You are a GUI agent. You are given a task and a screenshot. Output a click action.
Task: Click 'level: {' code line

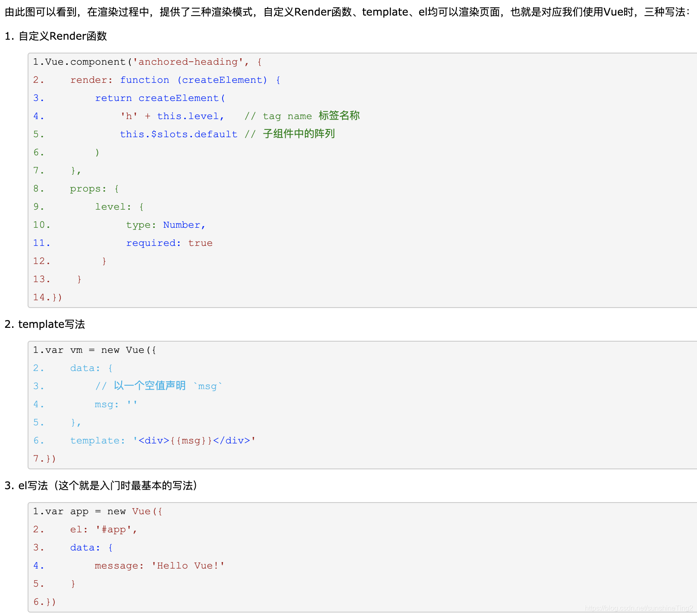click(x=119, y=207)
